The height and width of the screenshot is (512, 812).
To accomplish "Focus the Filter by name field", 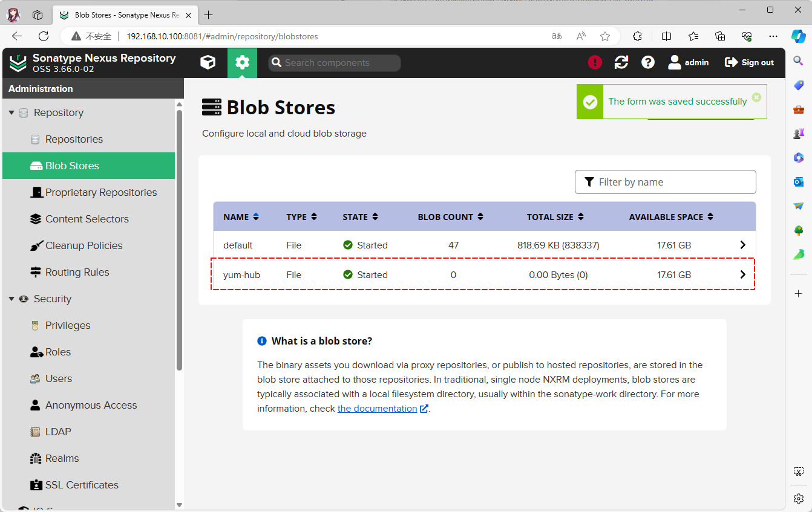I will [666, 182].
